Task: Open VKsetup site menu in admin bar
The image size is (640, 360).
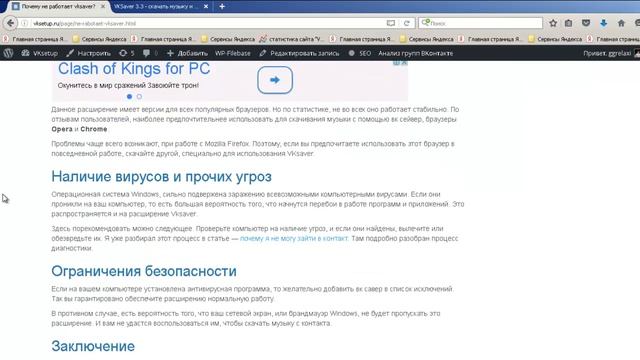Action: [x=40, y=53]
